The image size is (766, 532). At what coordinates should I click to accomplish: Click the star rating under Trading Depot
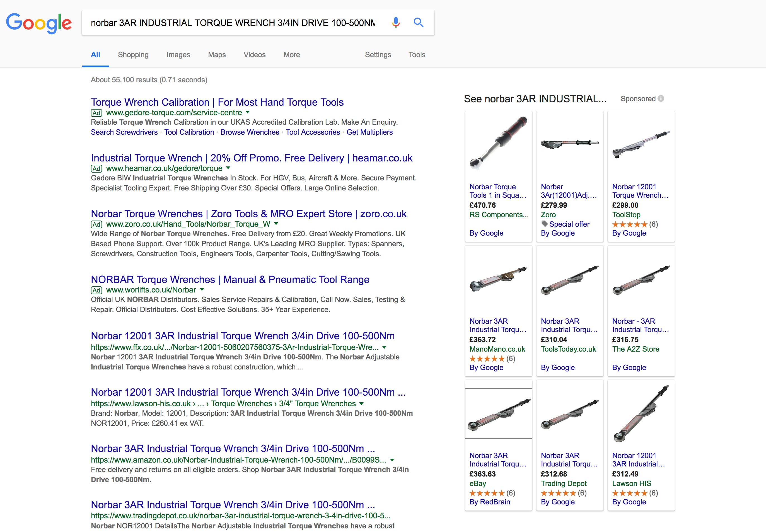[x=558, y=493]
